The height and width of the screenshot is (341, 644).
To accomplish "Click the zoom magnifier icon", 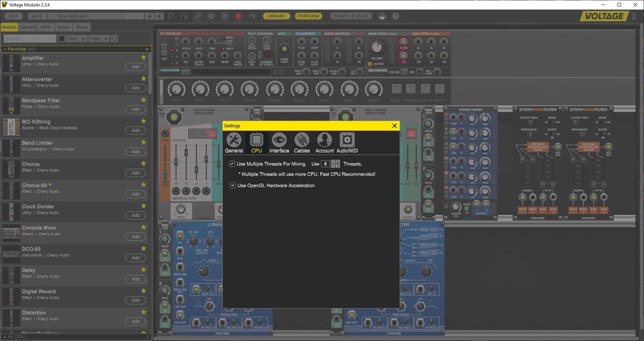I will 198,16.
